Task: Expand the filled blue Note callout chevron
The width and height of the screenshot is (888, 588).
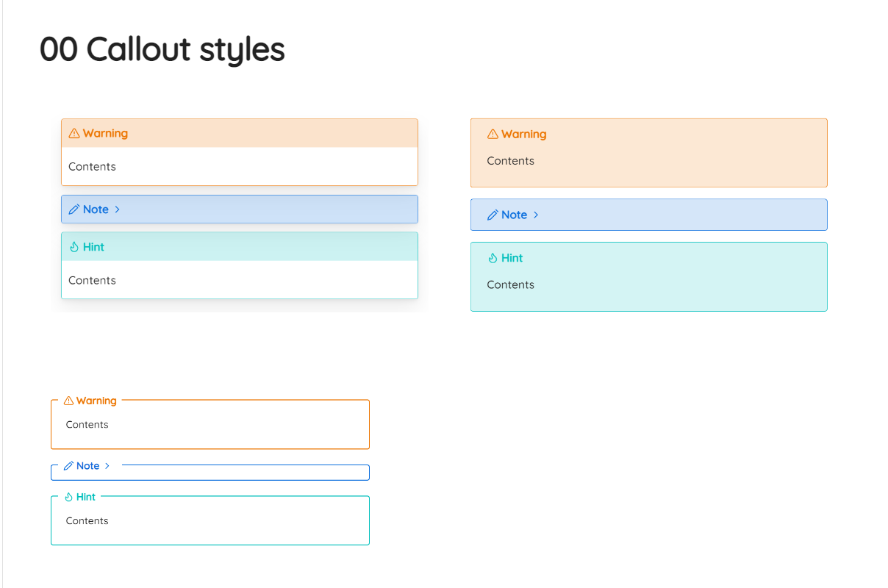Action: coord(536,215)
